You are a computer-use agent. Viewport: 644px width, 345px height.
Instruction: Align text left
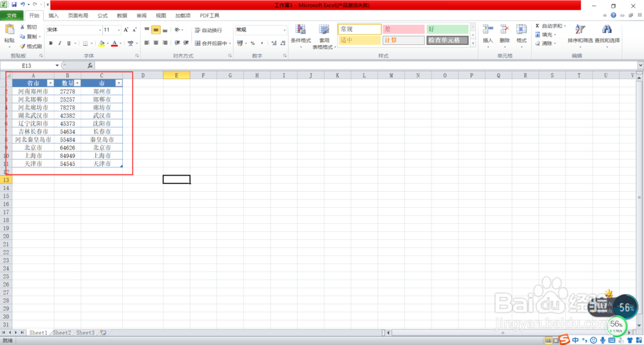(147, 42)
